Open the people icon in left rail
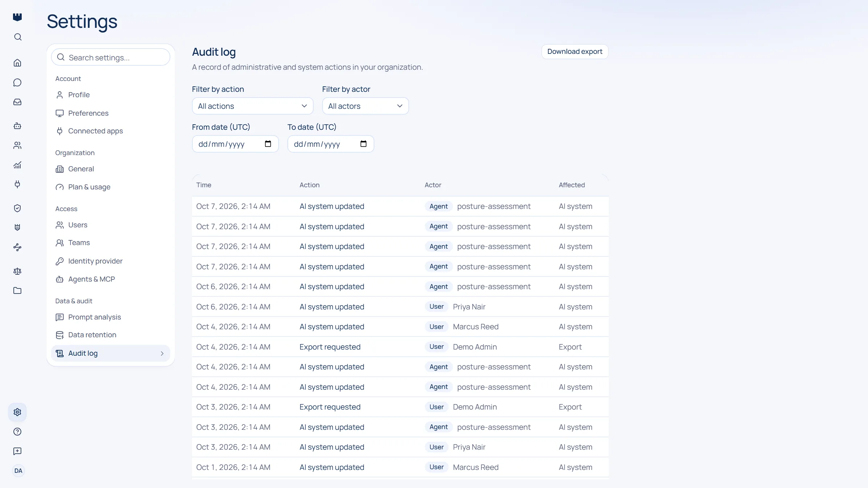 [x=17, y=145]
